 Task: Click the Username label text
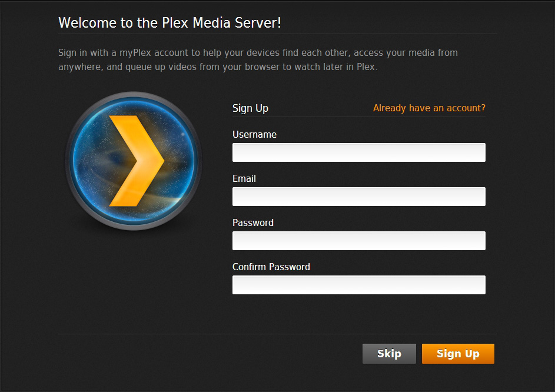[x=254, y=135]
